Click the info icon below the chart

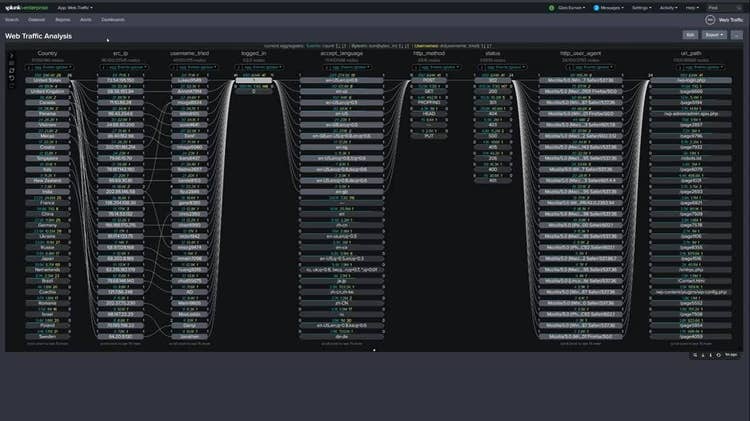coord(712,354)
